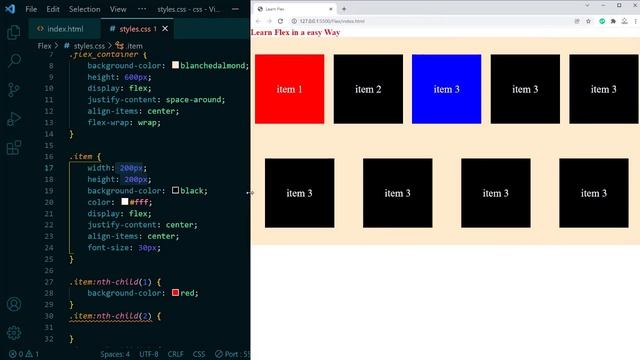Click the red item 1 box
640x360 pixels.
pyautogui.click(x=289, y=89)
